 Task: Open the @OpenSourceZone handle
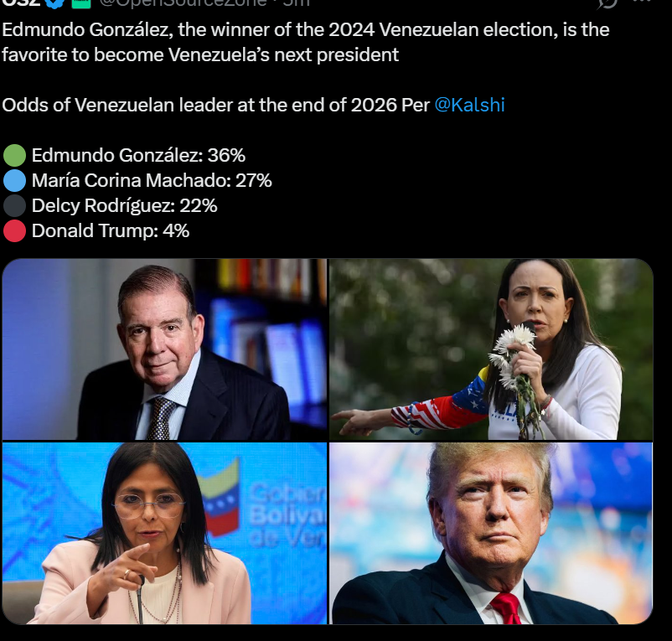pyautogui.click(x=182, y=3)
